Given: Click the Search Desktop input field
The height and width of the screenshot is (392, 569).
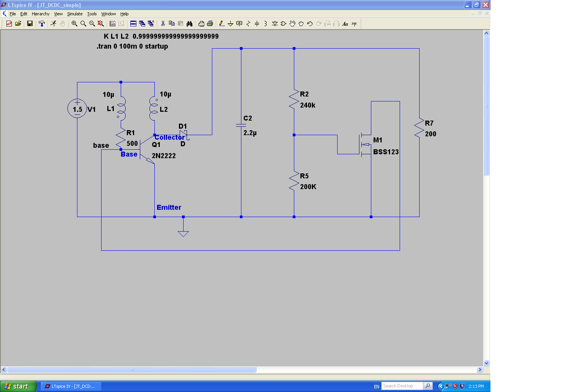Looking at the screenshot, I should click(402, 386).
